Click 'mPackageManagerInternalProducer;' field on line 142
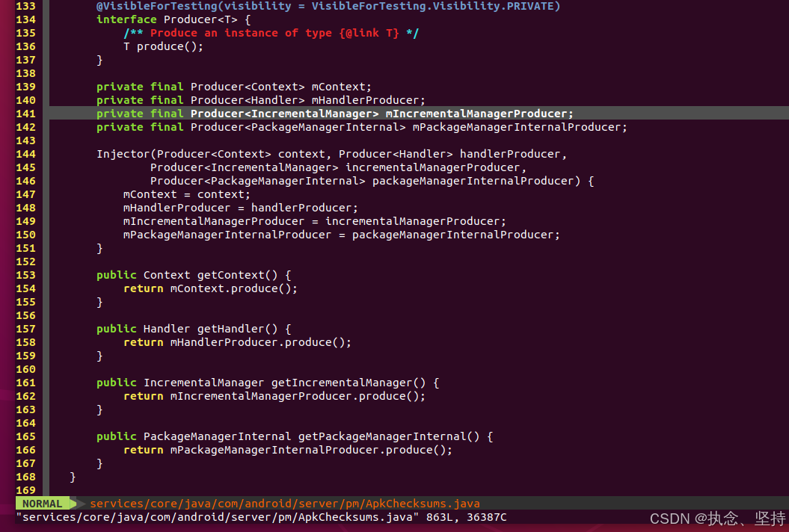The image size is (789, 532). 520,127
